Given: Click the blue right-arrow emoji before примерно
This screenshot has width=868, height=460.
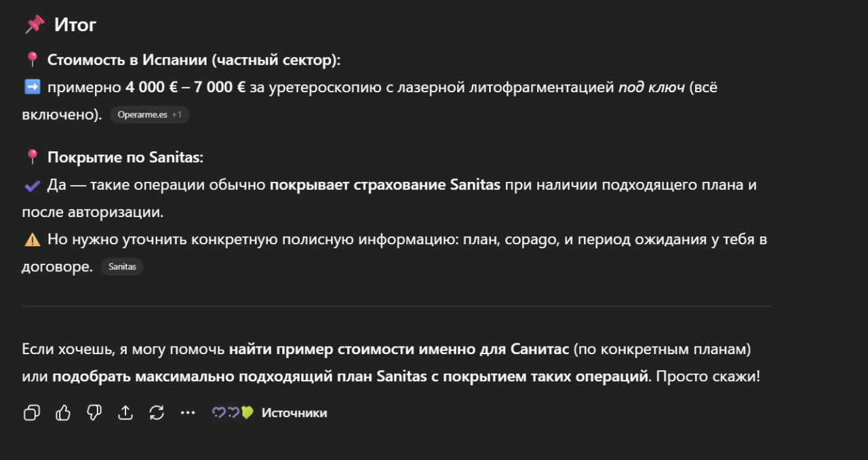Looking at the screenshot, I should (x=32, y=87).
